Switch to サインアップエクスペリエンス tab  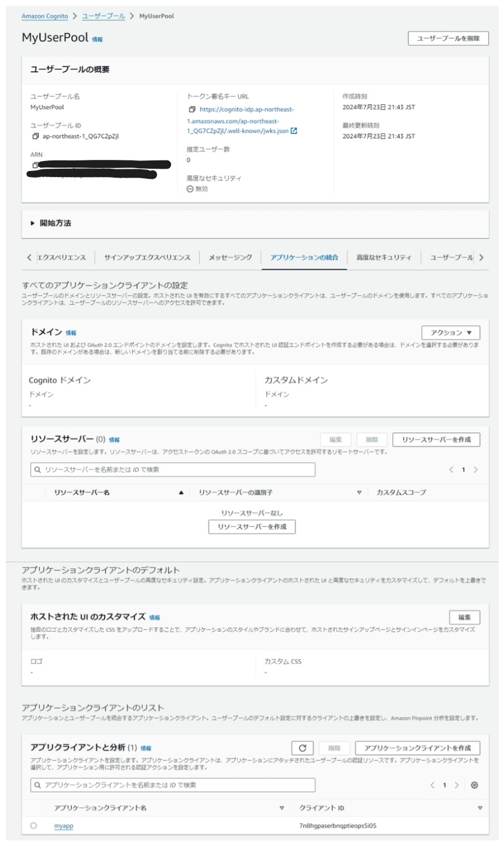click(x=147, y=258)
